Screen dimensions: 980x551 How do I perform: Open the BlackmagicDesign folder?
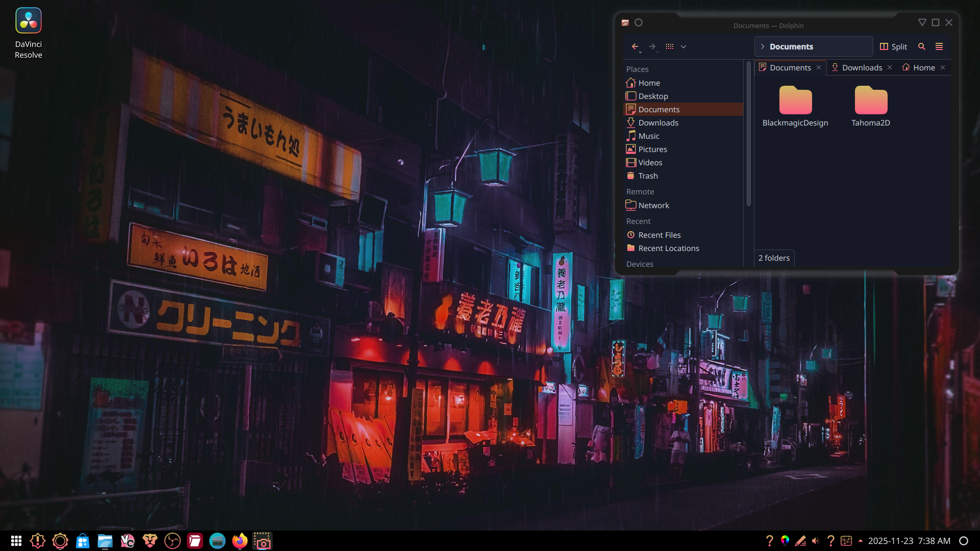pyautogui.click(x=795, y=106)
